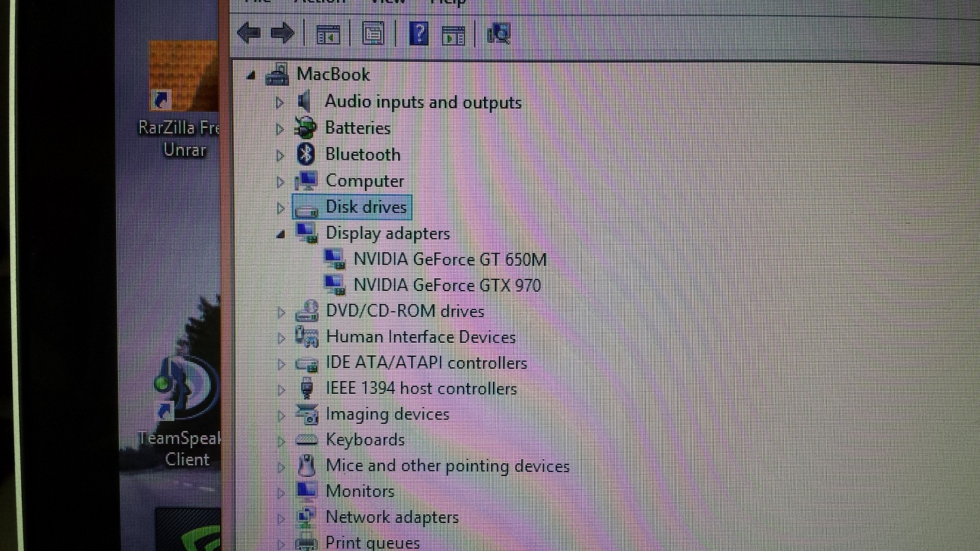The height and width of the screenshot is (551, 980).
Task: Click the icon beside Display adapters
Action: tap(306, 233)
